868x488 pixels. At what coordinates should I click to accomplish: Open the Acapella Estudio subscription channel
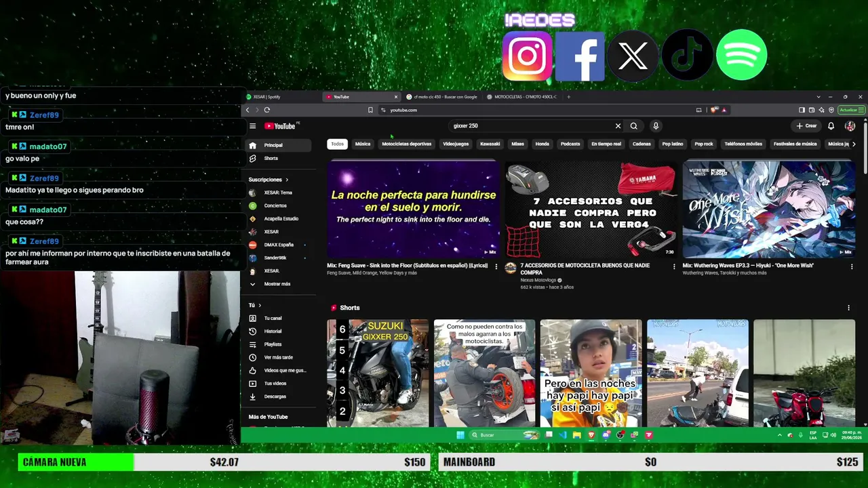point(279,219)
